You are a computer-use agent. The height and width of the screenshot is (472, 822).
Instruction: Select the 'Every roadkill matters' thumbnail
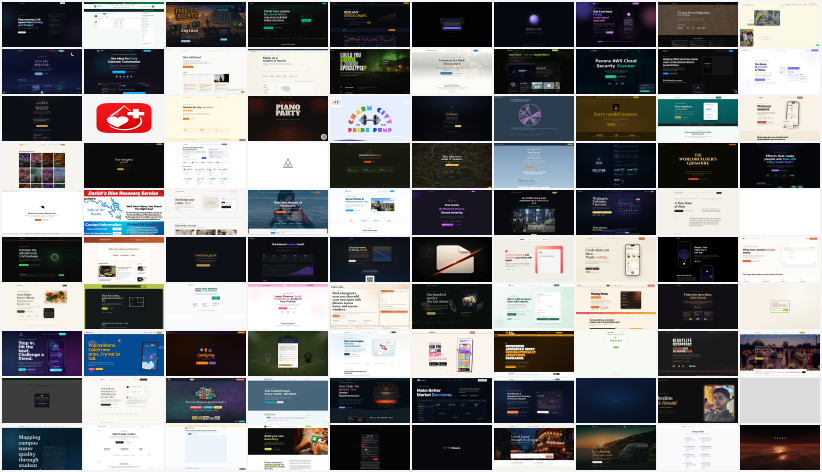(616, 118)
